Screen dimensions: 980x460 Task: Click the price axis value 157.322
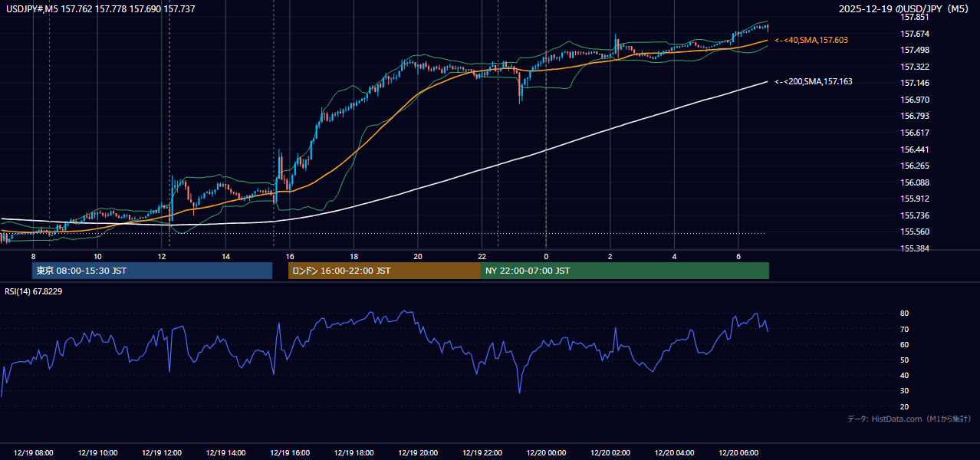click(915, 67)
